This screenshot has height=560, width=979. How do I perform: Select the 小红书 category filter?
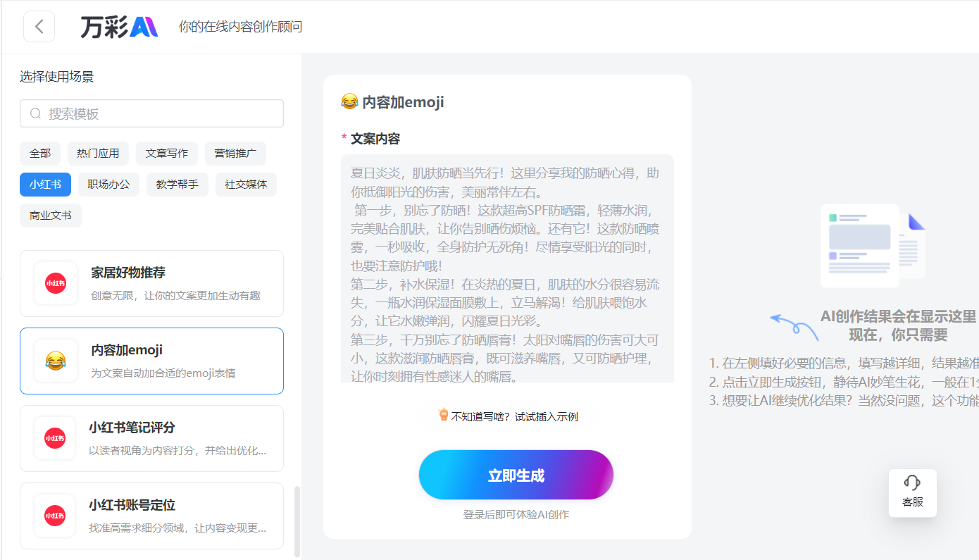point(45,185)
